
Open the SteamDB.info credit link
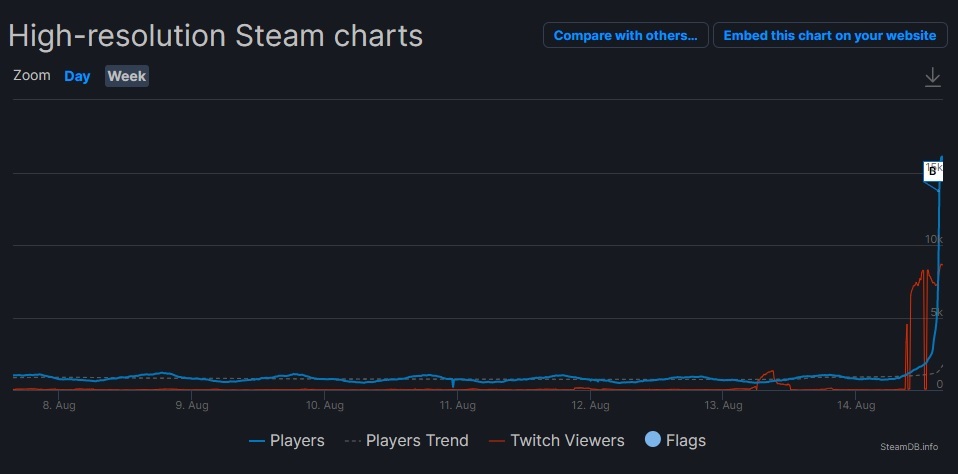(x=908, y=446)
